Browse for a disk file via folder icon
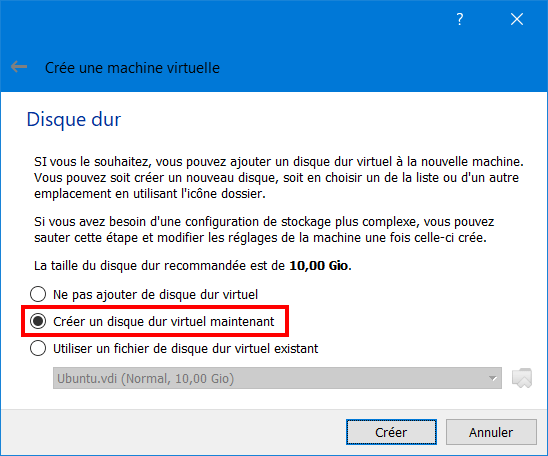Image resolution: width=548 pixels, height=456 pixels. tap(522, 378)
